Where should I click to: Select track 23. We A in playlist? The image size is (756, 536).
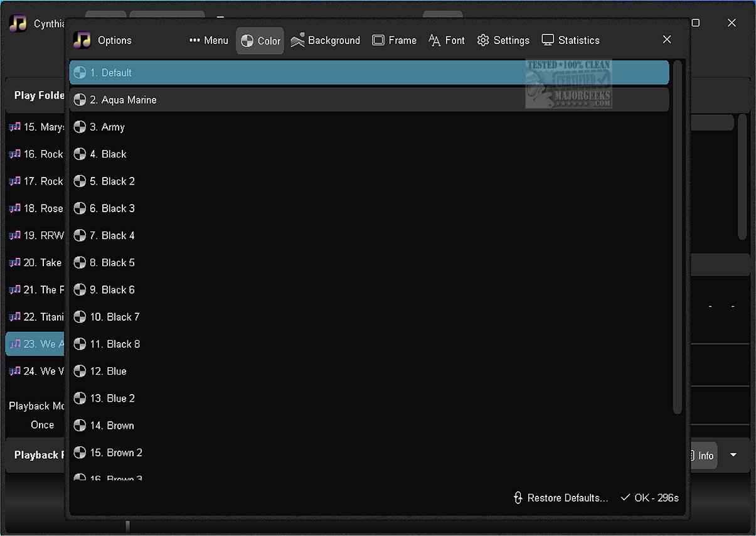36,344
